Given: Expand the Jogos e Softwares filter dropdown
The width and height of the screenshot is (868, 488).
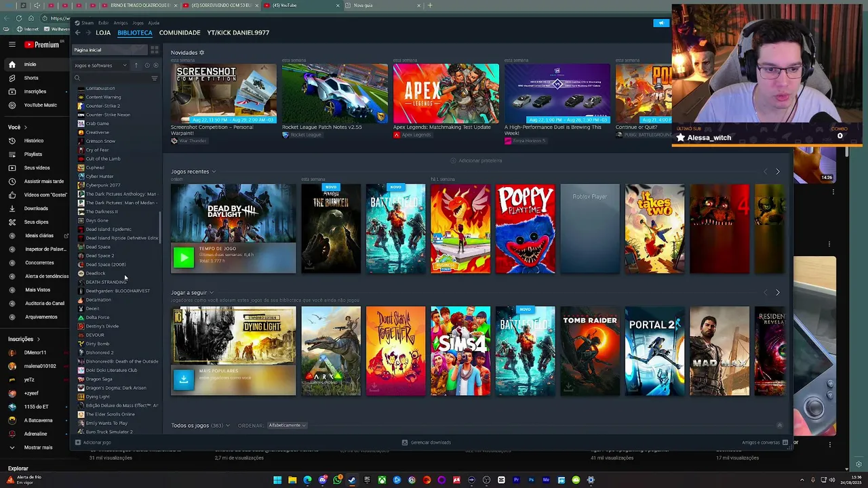Looking at the screenshot, I should 100,66.
